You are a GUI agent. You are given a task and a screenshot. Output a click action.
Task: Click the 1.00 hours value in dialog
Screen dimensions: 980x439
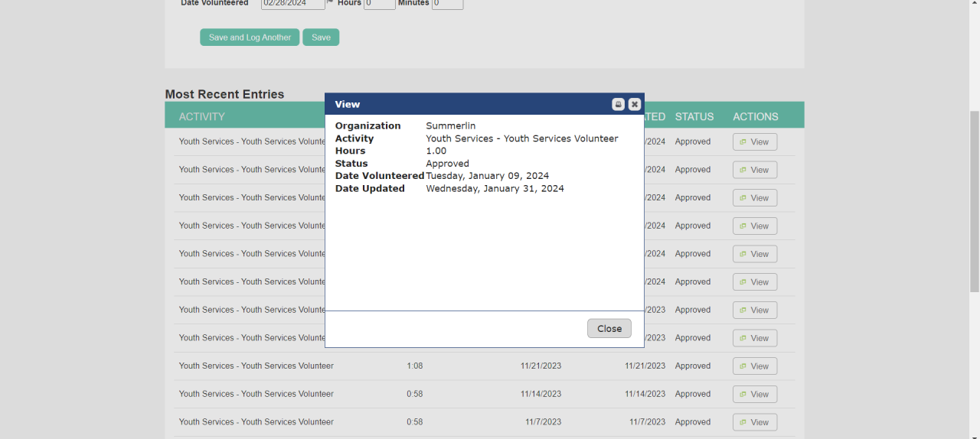436,151
